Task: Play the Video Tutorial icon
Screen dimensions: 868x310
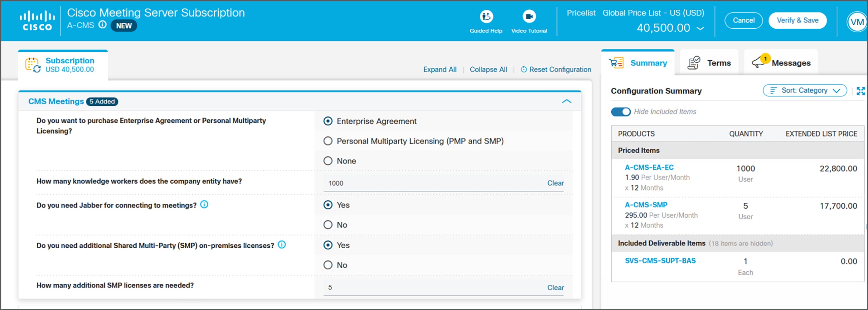Action: (529, 16)
